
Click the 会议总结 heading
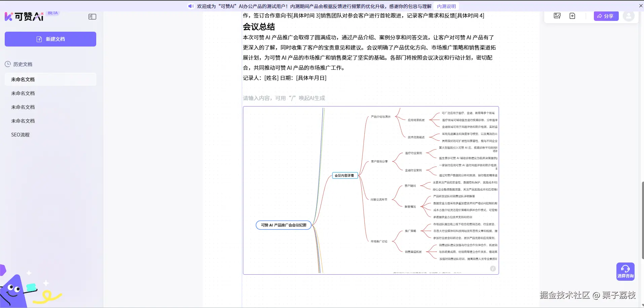(x=259, y=27)
